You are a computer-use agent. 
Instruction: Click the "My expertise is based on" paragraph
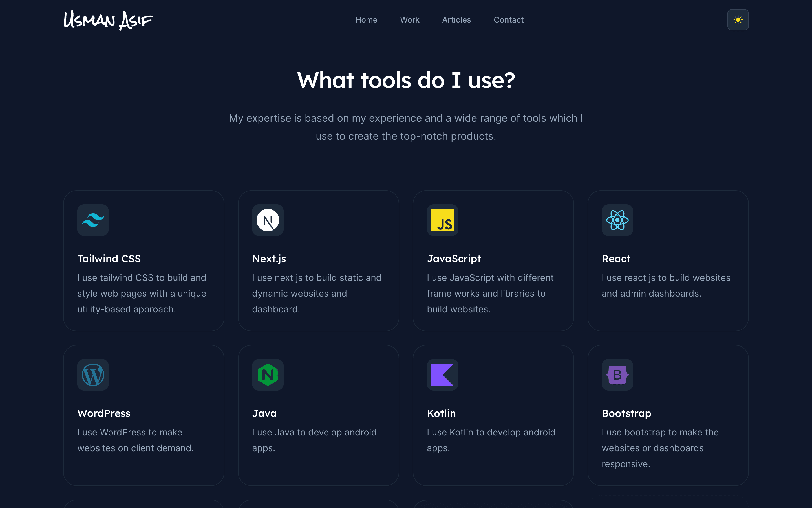point(406,127)
